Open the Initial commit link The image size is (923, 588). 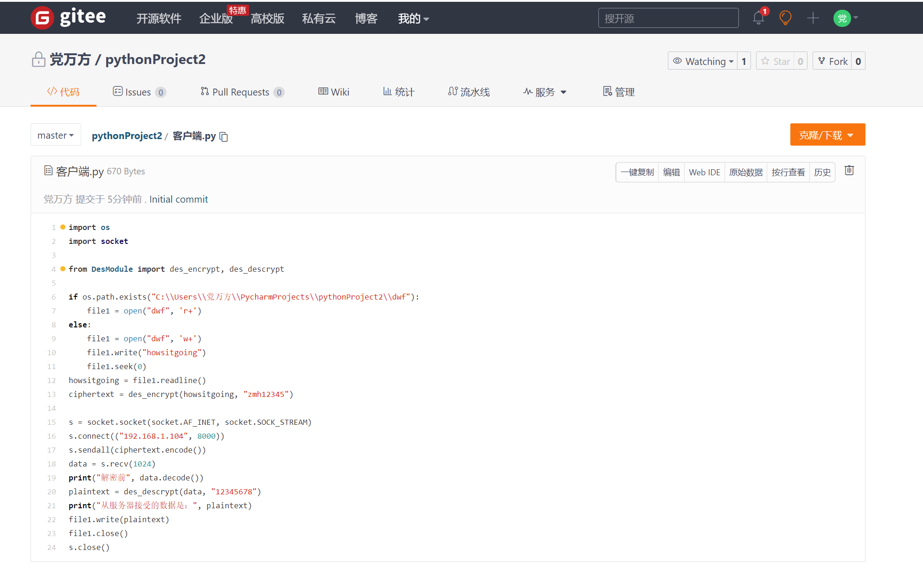[x=179, y=199]
